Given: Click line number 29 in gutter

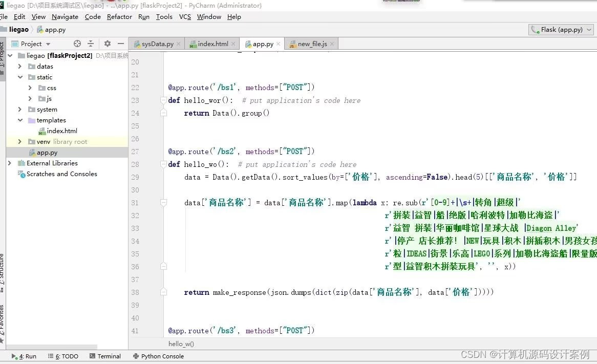Looking at the screenshot, I should [x=135, y=177].
